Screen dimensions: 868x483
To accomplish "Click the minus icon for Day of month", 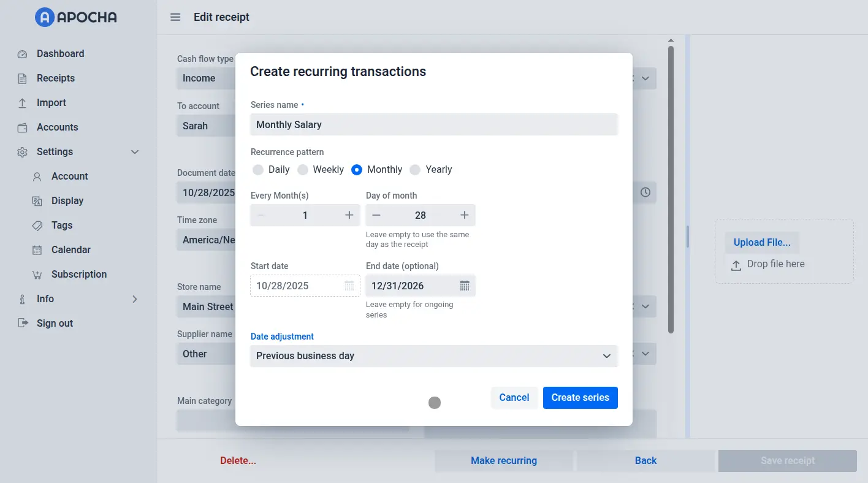I will [x=376, y=215].
